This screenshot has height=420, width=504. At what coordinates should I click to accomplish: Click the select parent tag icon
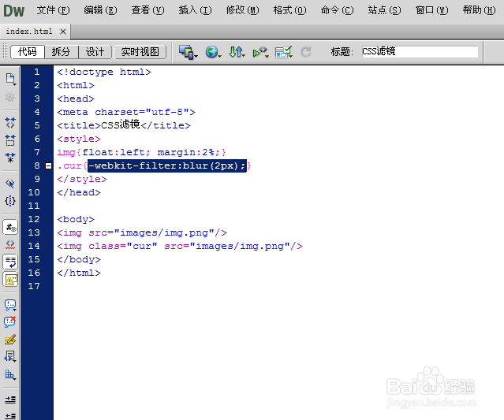[x=10, y=184]
